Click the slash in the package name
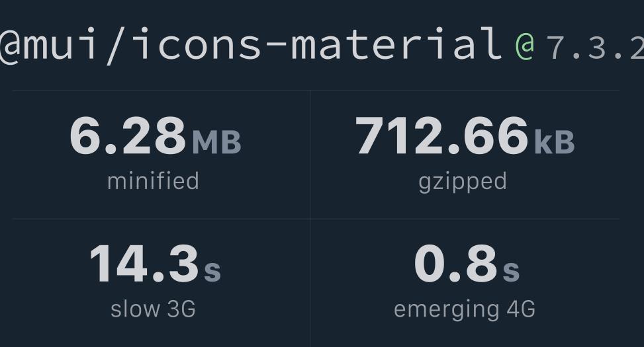Image resolution: width=644 pixels, height=347 pixels. (116, 45)
